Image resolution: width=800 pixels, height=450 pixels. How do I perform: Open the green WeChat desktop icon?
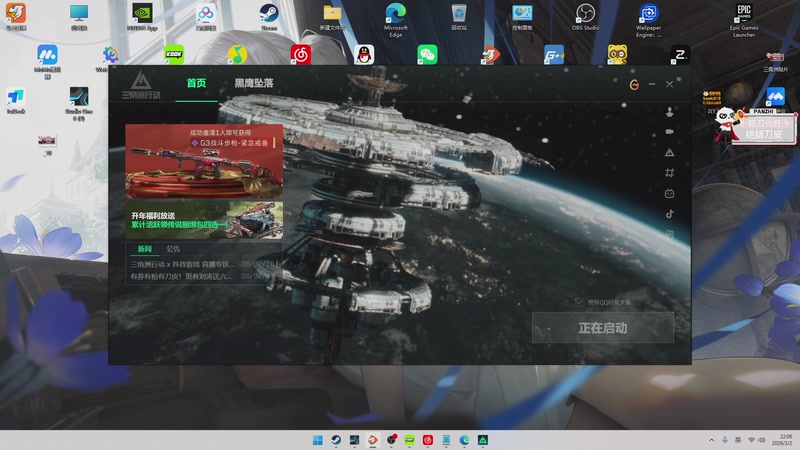(427, 55)
